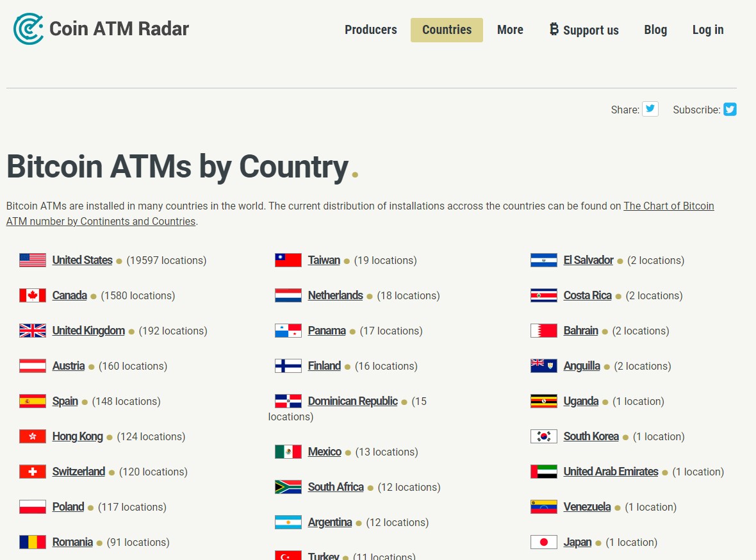Click the El Salvador flag icon
This screenshot has height=560, width=756.
(544, 260)
